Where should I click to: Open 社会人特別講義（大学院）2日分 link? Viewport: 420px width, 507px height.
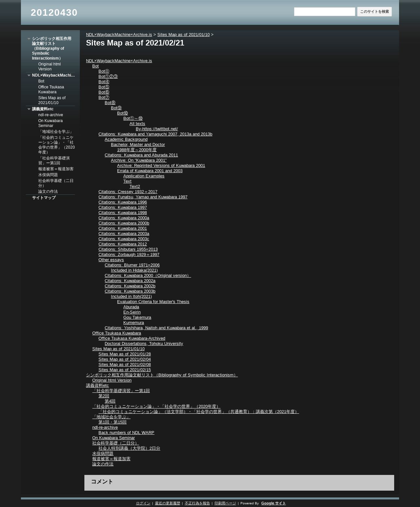[129, 448]
